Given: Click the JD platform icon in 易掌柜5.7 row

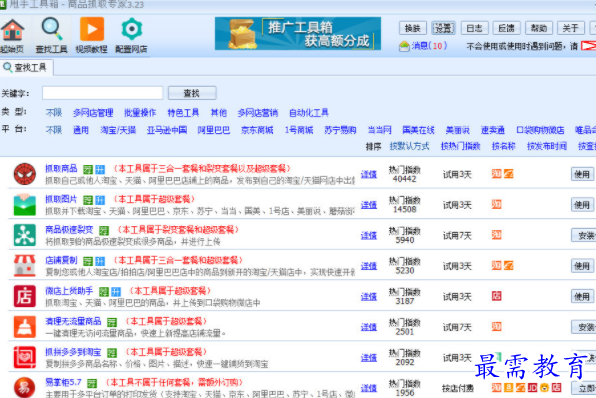Looking at the screenshot, I should click(533, 387).
